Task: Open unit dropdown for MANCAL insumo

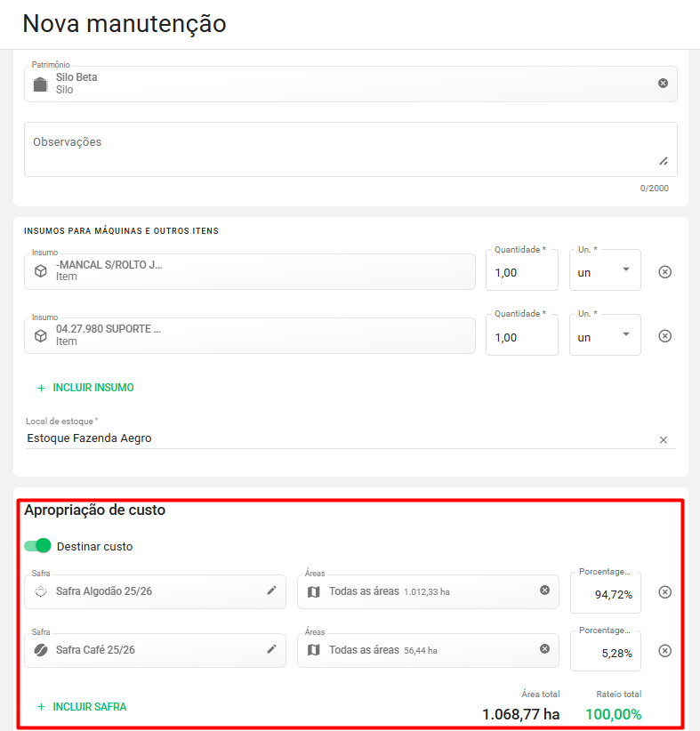Action: click(606, 271)
